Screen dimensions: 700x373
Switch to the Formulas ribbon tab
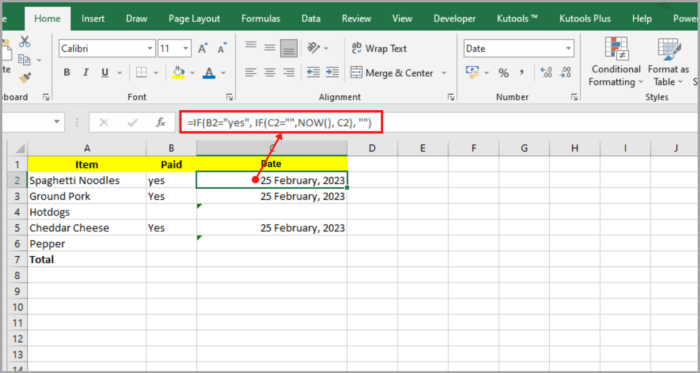(x=261, y=18)
